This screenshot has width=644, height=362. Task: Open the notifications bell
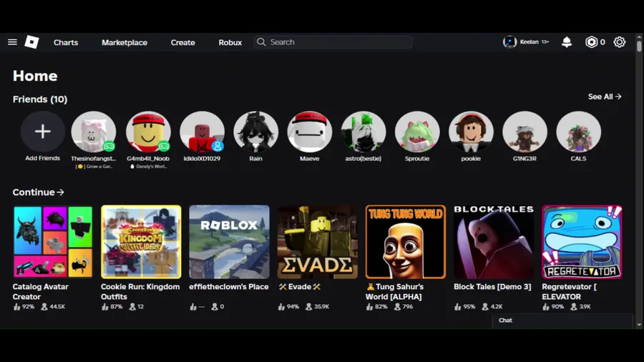[567, 42]
